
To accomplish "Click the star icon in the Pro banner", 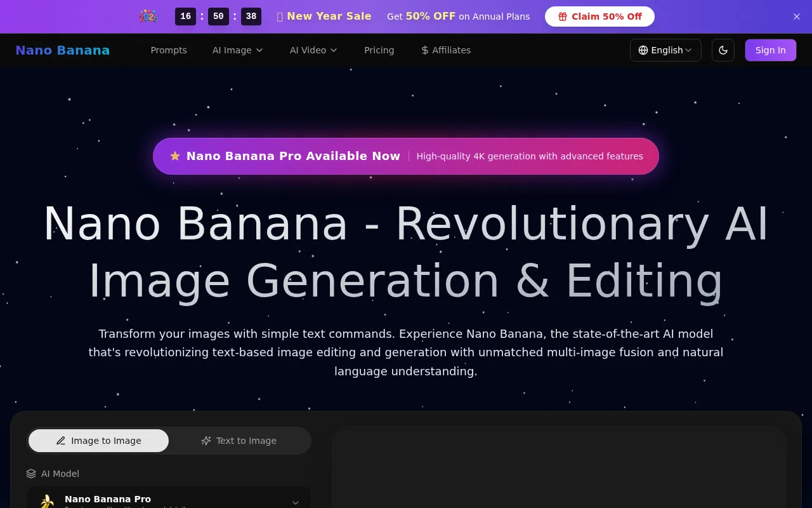I will 175,156.
